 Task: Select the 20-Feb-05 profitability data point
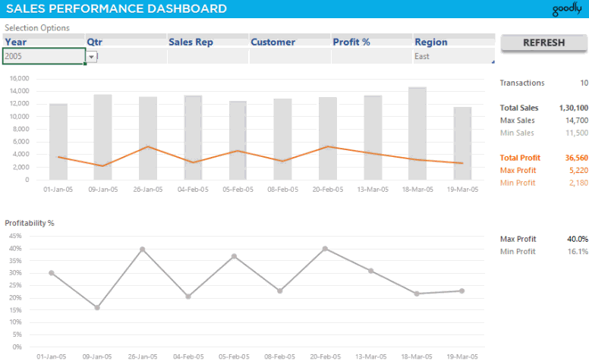[x=325, y=249]
